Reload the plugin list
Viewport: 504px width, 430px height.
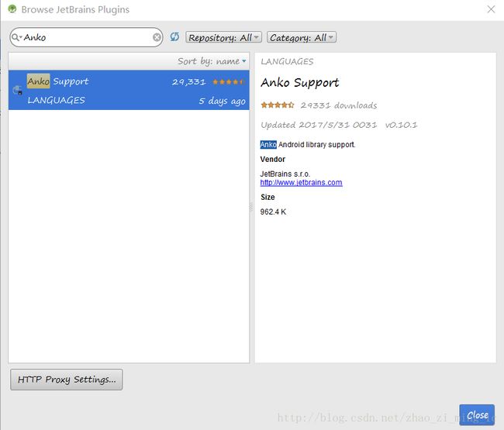click(174, 37)
